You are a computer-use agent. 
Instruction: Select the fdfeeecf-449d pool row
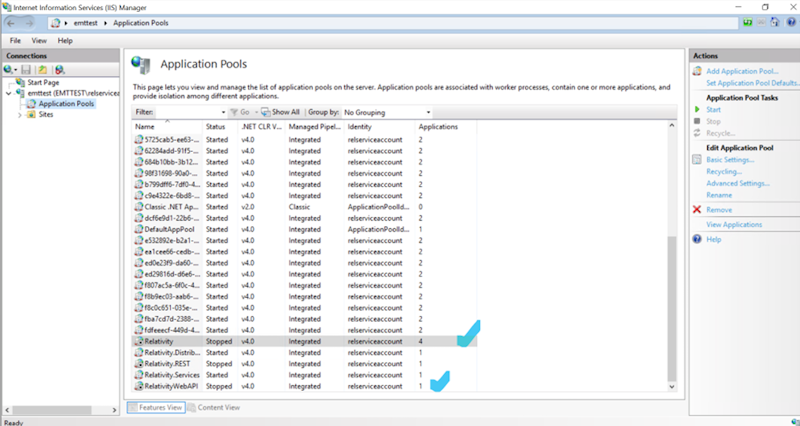pos(304,330)
